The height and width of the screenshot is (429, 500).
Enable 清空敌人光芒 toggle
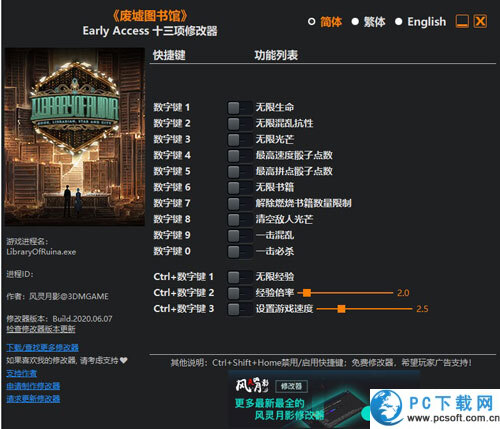239,219
